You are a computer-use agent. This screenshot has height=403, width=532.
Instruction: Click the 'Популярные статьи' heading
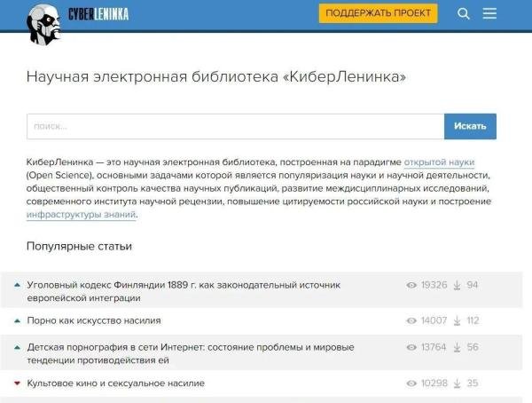pyautogui.click(x=79, y=246)
